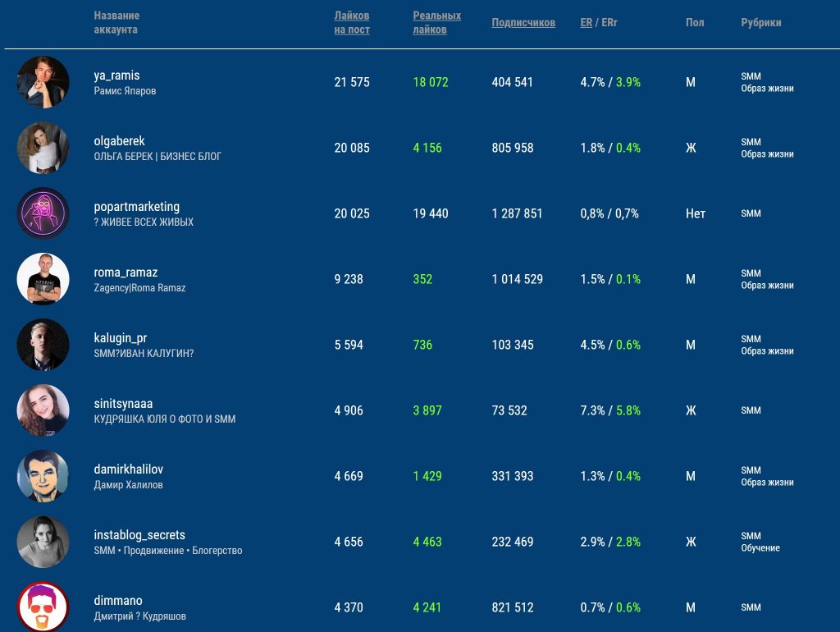Viewport: 840px width, 632px height.
Task: Open sinitsynaaa profile photo
Action: [43, 410]
